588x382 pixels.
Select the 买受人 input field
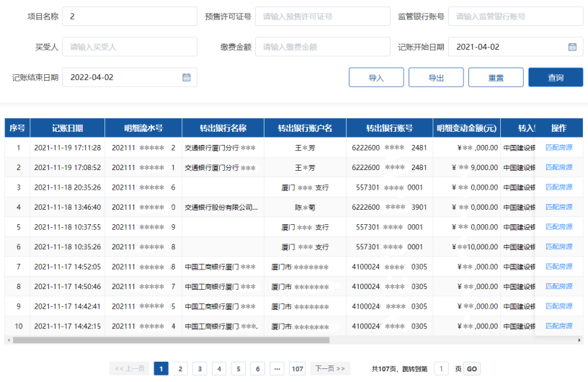coord(130,47)
